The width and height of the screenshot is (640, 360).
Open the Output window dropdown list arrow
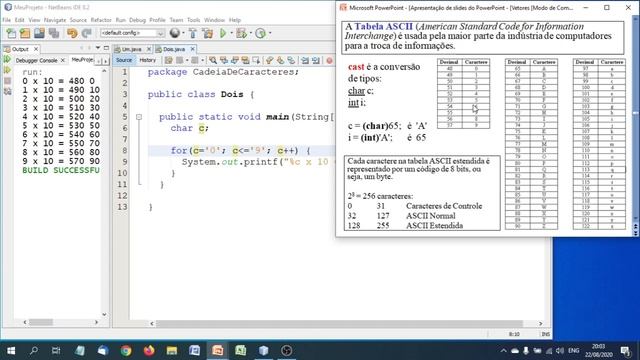tap(98, 48)
